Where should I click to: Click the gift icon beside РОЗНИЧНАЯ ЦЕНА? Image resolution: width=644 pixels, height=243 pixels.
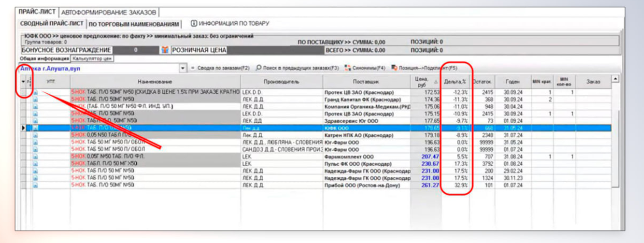click(164, 50)
